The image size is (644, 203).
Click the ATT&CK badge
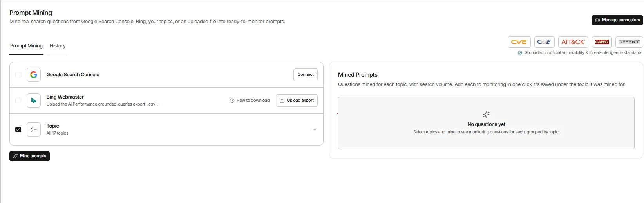tap(573, 42)
